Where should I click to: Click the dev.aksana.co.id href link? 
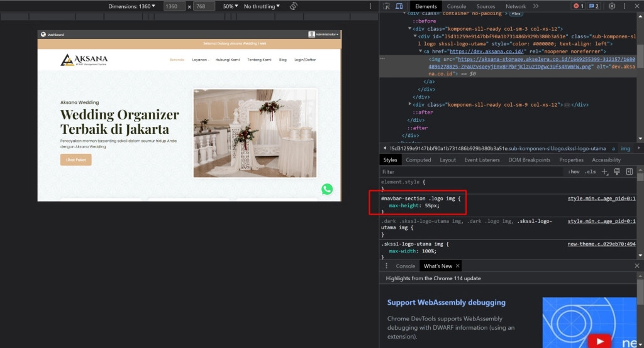[x=487, y=52]
